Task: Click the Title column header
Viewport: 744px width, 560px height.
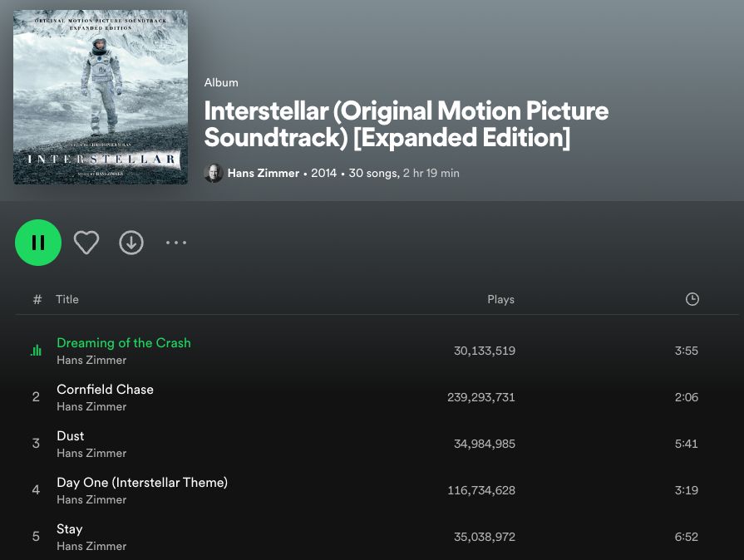Action: point(67,299)
